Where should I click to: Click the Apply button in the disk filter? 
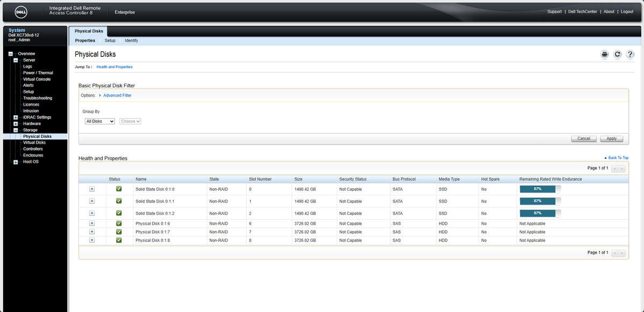[x=611, y=138]
